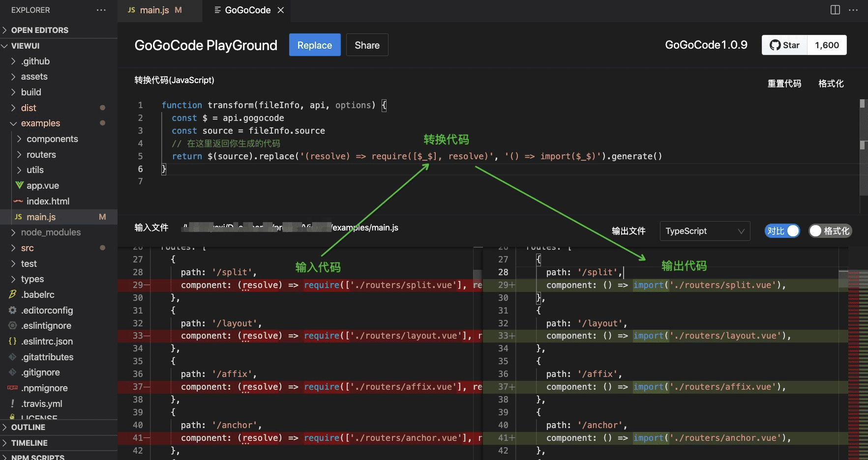This screenshot has height=460, width=868.
Task: Click the JavaScript icon on the main.js tab
Action: coord(131,10)
